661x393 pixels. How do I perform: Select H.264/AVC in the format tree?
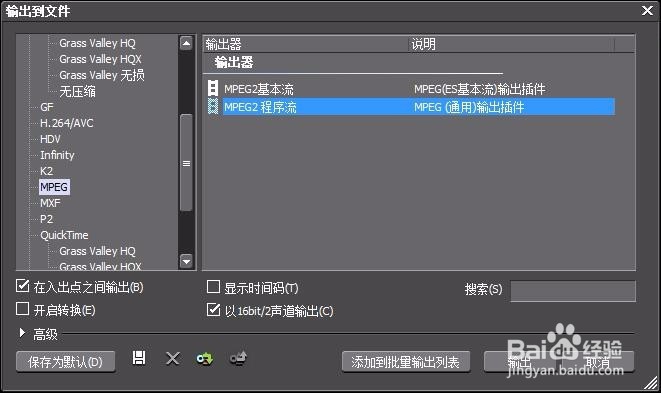click(x=67, y=123)
